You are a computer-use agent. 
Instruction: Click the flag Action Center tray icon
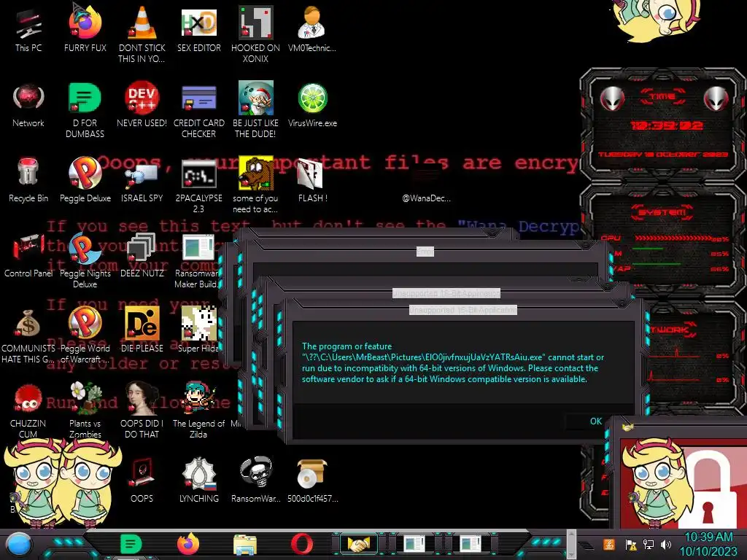631,544
